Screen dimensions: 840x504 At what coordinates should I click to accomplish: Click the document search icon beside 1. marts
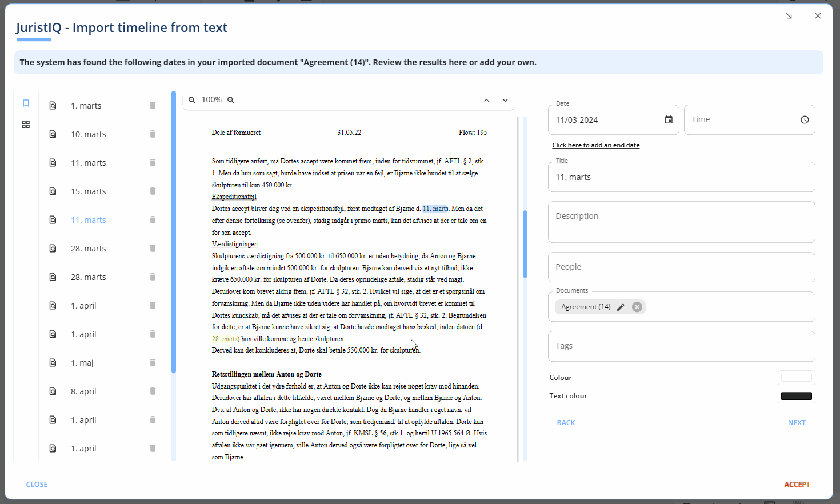(x=53, y=106)
